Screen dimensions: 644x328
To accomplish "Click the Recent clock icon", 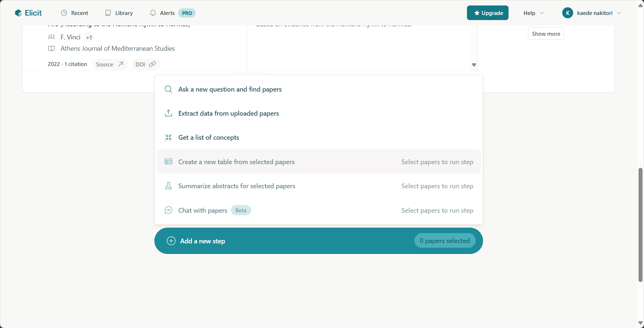I will [64, 13].
